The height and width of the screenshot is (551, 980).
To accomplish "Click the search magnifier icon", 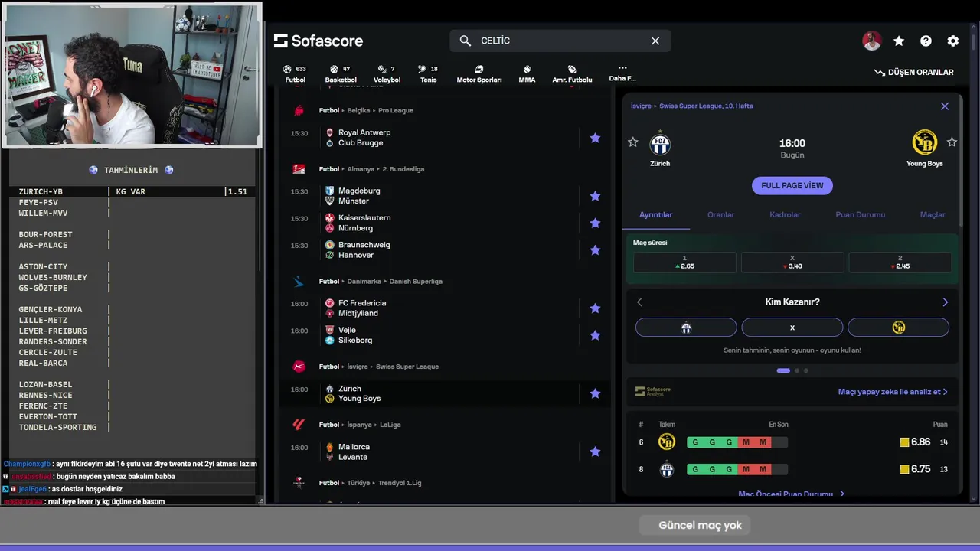I will pos(465,41).
